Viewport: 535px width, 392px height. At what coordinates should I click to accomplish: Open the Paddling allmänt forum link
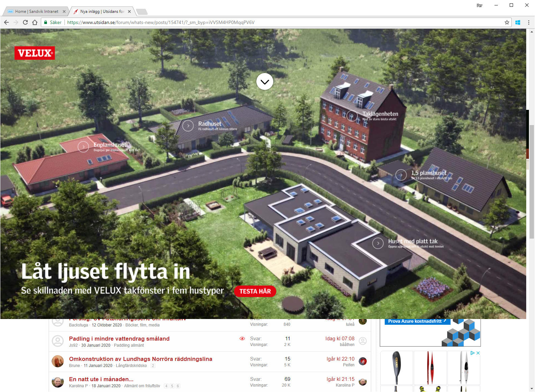[129, 345]
